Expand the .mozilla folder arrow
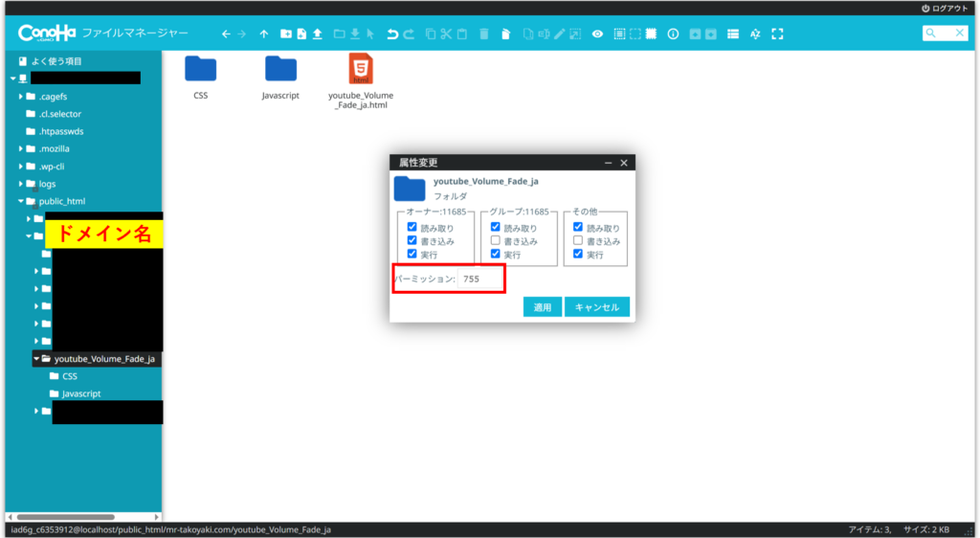The image size is (980, 538). click(x=21, y=148)
